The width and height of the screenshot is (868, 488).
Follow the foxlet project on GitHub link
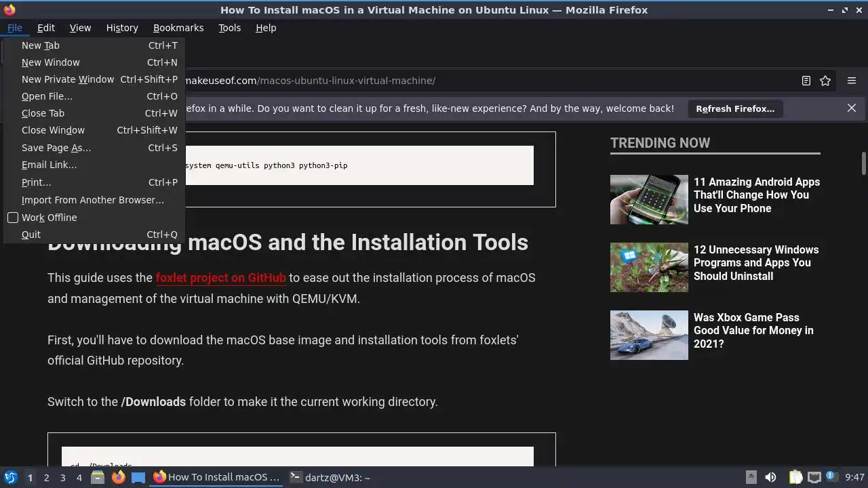pyautogui.click(x=221, y=278)
